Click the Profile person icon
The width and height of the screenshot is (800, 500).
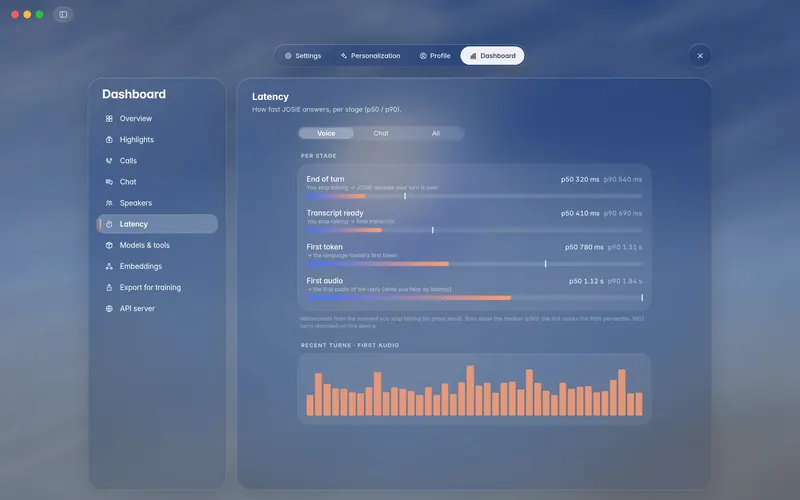[x=423, y=56]
